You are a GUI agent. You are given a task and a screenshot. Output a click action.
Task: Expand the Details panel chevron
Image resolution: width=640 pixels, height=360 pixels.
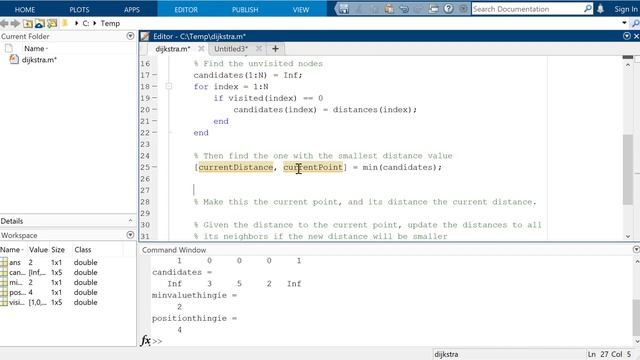130,220
